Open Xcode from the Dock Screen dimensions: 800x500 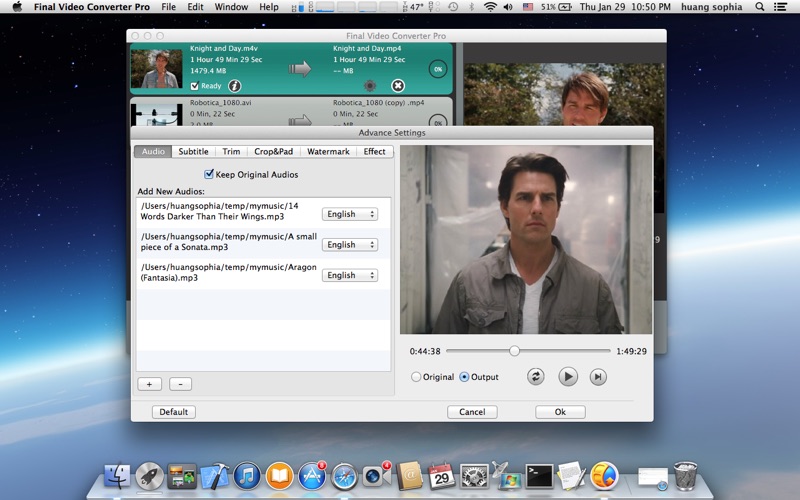tap(214, 476)
